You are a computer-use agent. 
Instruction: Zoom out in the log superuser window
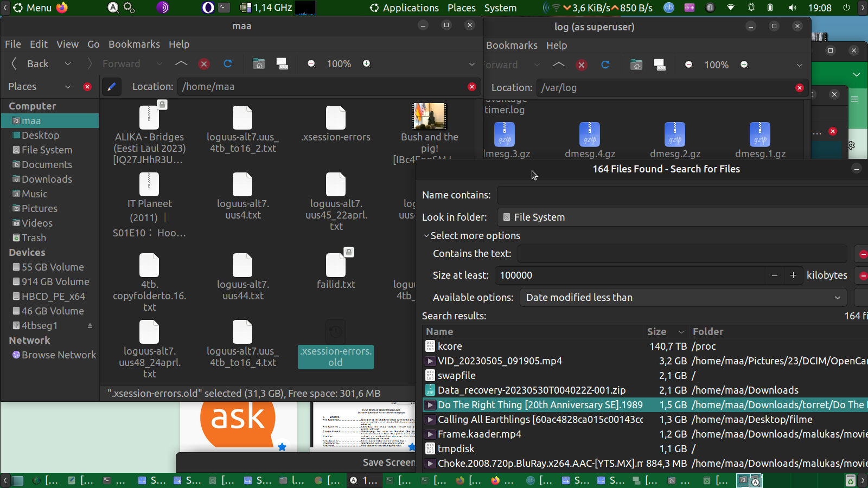[x=688, y=65]
